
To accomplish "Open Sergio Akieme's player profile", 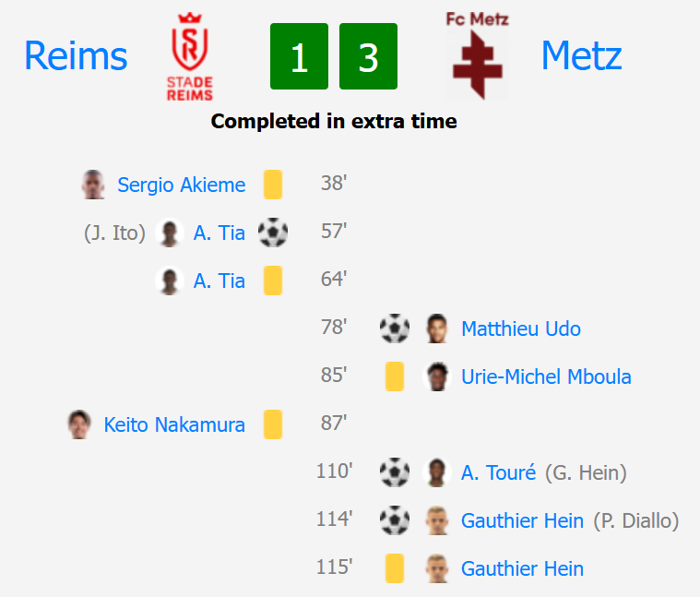I will point(182,185).
